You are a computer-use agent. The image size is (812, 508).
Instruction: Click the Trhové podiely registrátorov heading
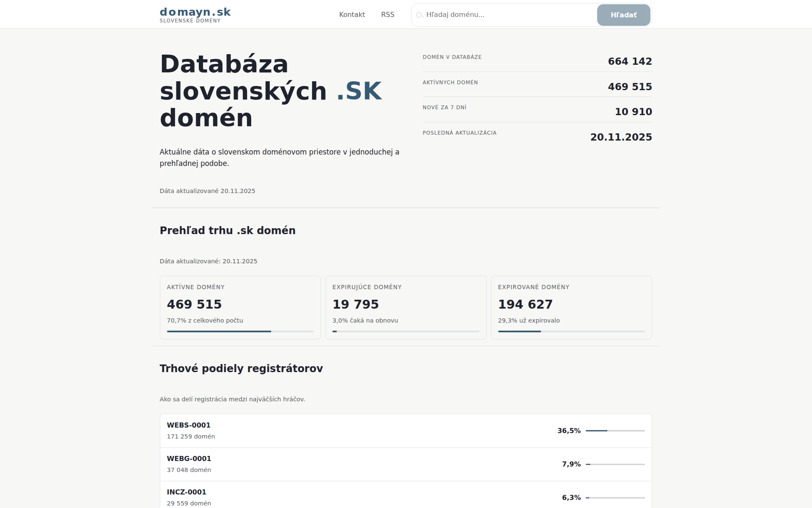pos(241,368)
